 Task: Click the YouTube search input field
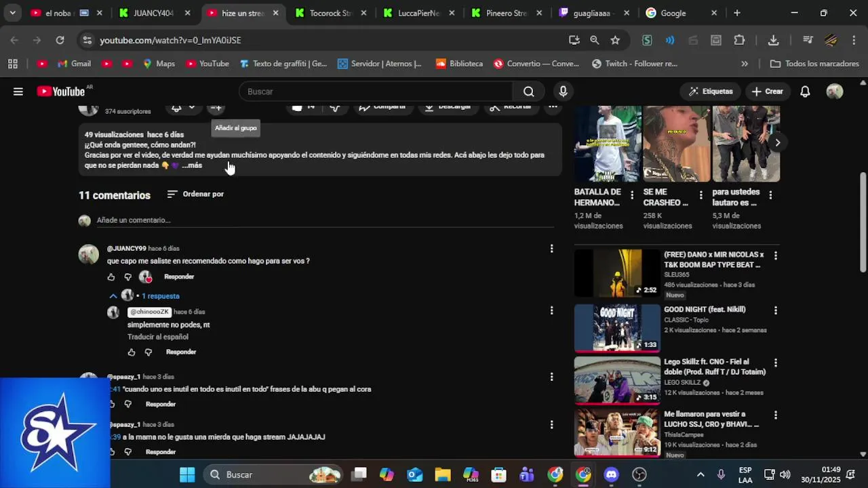click(x=376, y=91)
